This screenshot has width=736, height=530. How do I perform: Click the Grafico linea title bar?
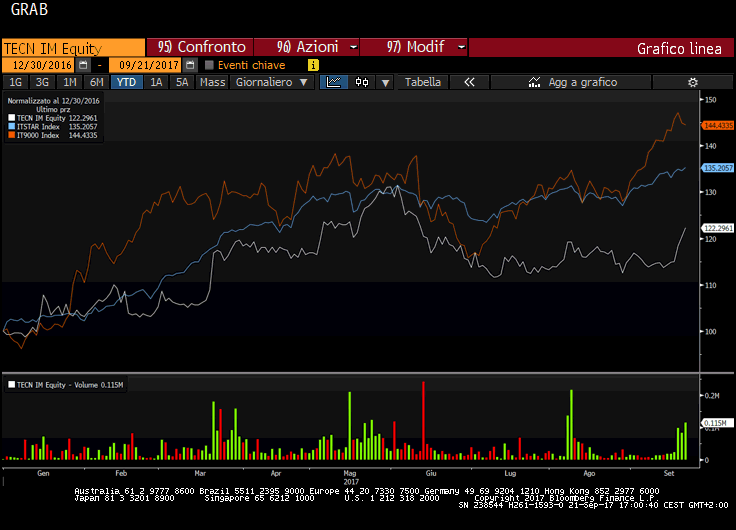click(601, 47)
